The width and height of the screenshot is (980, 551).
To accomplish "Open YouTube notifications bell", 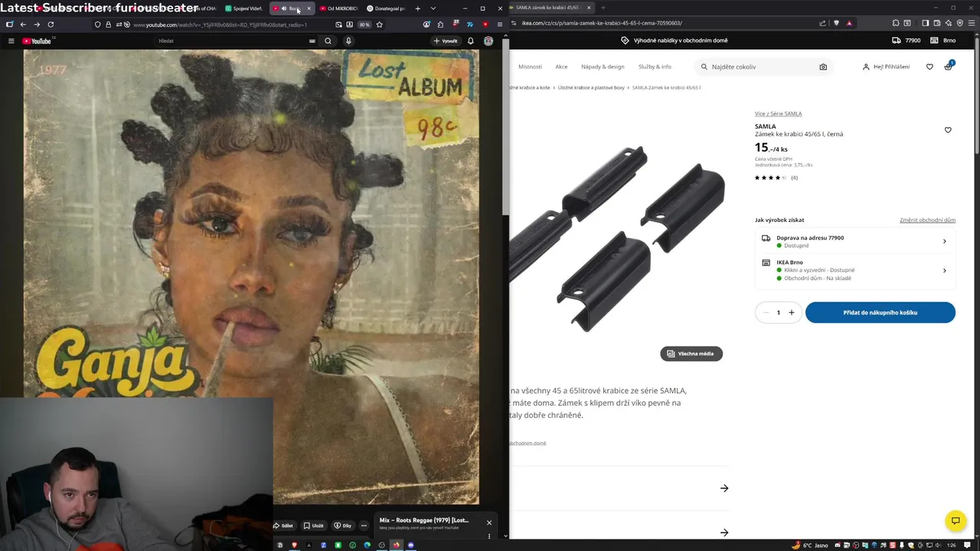I will (x=471, y=41).
